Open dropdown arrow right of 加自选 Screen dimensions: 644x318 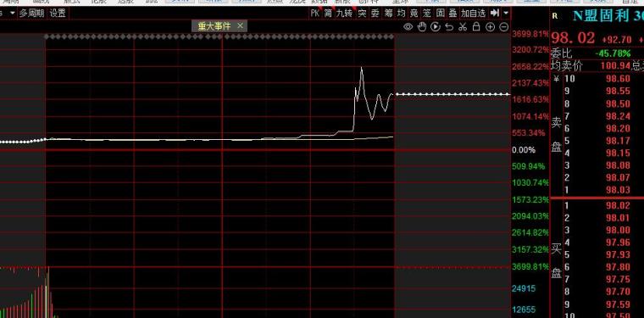click(x=506, y=14)
